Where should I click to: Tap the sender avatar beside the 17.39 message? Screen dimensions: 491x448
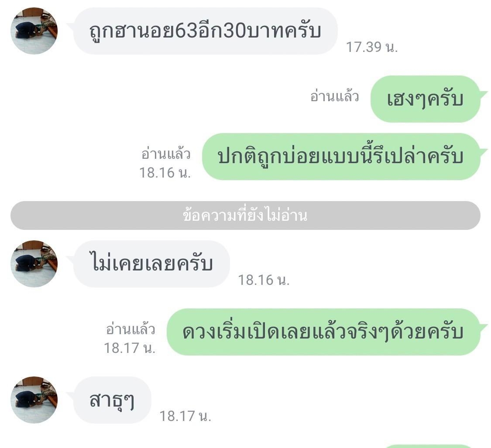pos(34,31)
